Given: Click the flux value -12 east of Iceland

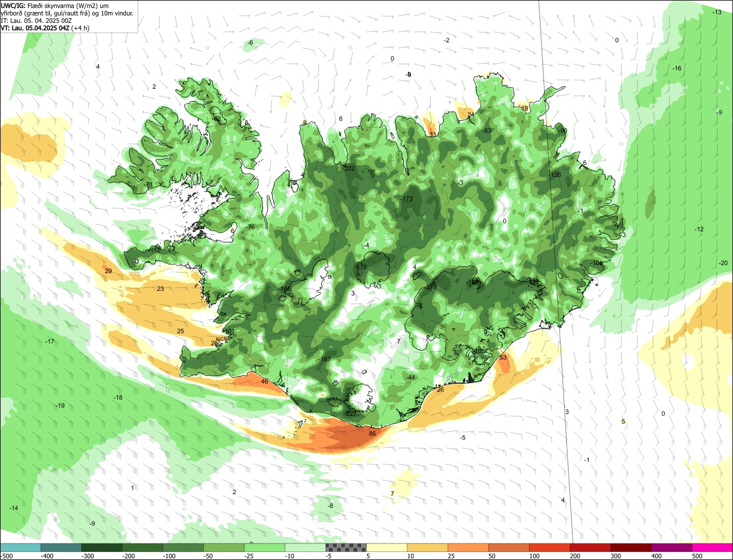Looking at the screenshot, I should click(699, 229).
